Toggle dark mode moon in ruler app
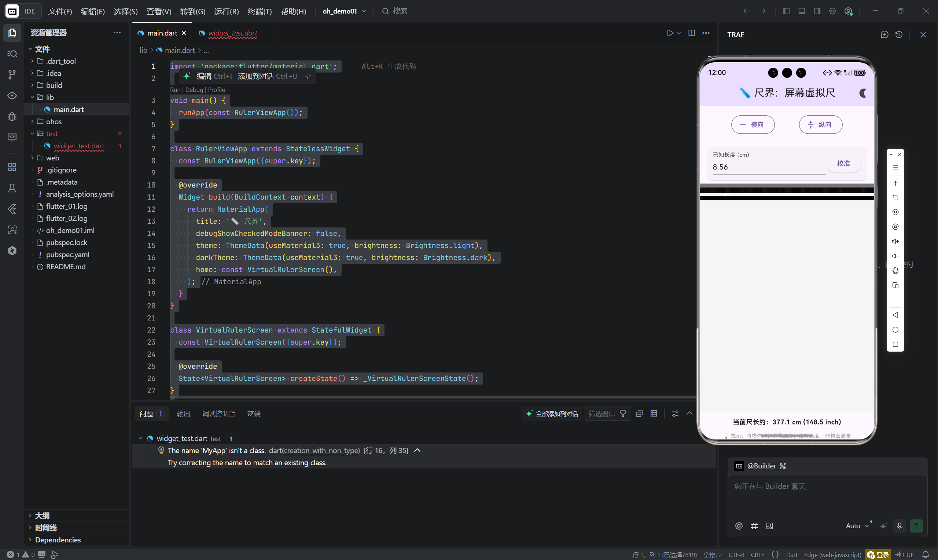The height and width of the screenshot is (560, 938). 863,93
